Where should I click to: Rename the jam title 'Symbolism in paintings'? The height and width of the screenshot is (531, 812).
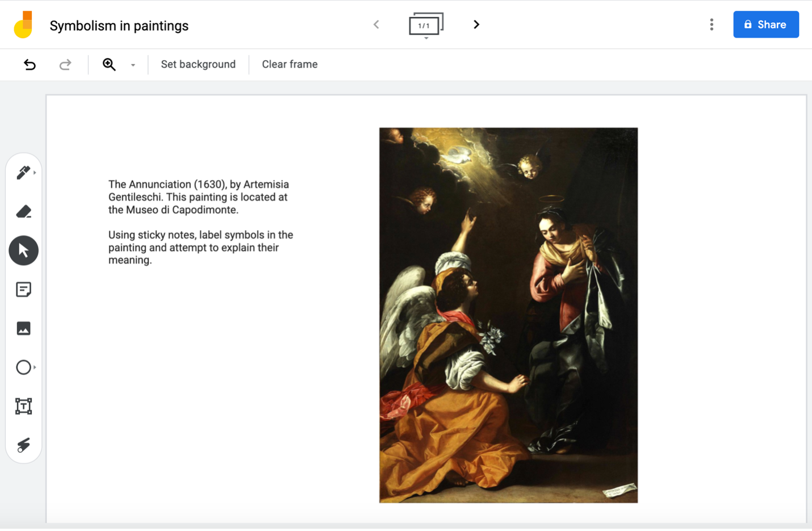point(119,26)
